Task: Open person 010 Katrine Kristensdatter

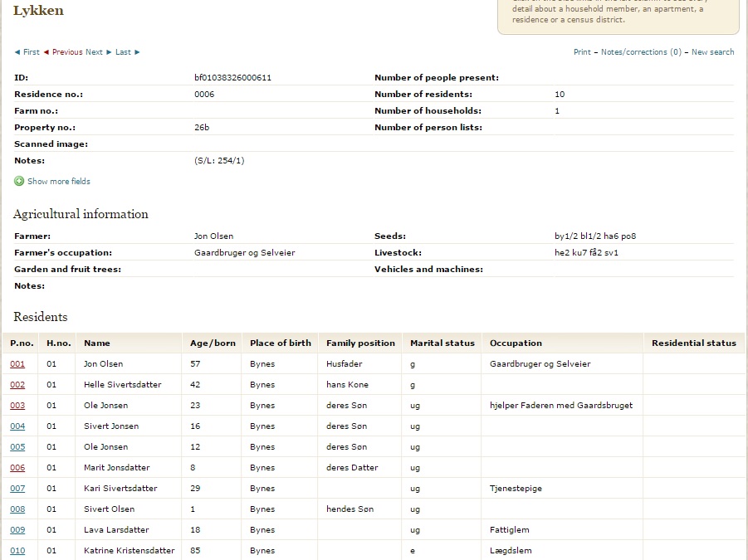Action: [x=17, y=551]
